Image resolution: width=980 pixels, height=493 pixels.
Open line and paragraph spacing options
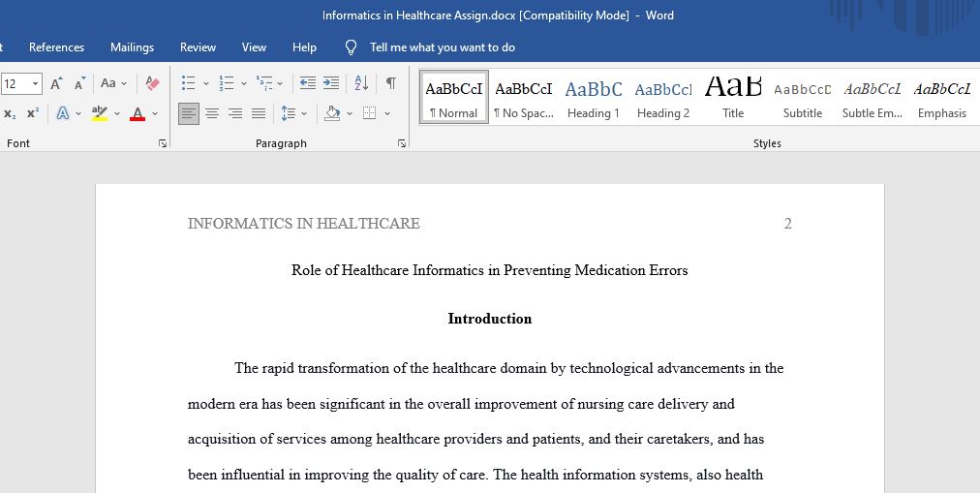[289, 113]
